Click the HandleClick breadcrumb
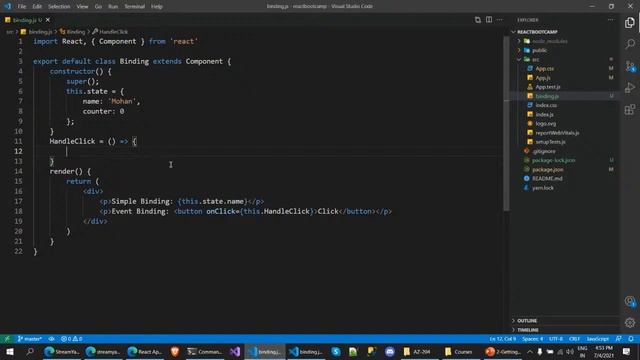 (110, 31)
